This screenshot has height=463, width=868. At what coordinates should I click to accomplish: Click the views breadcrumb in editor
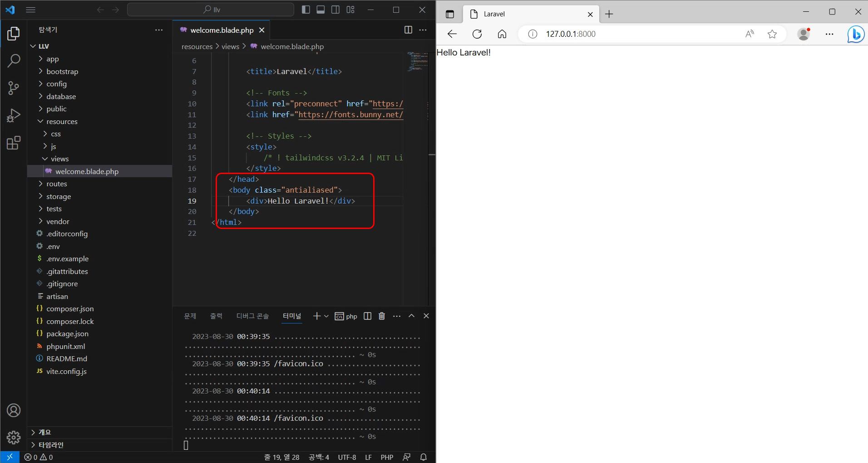[230, 47]
